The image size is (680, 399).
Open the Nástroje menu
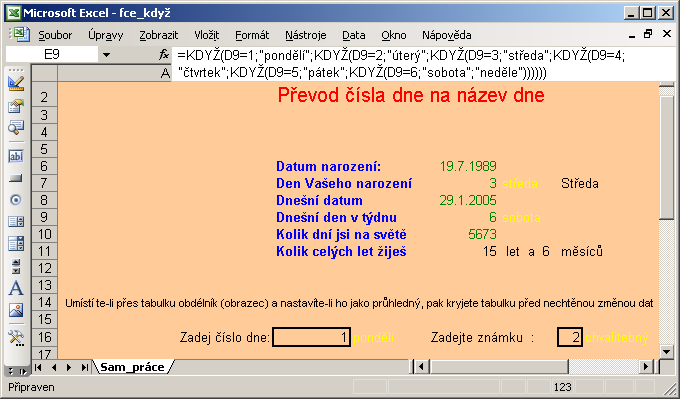(305, 35)
